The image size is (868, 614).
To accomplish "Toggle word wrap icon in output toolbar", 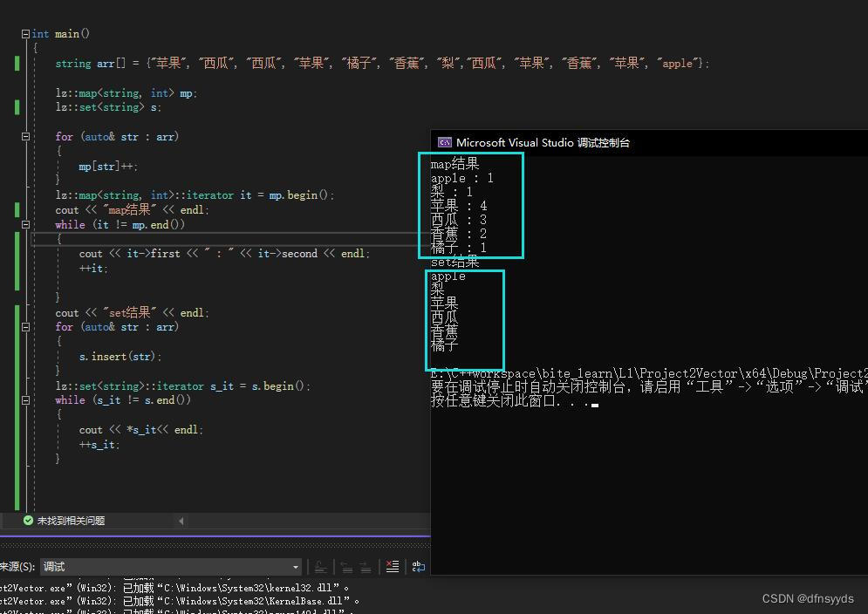I will click(x=419, y=566).
